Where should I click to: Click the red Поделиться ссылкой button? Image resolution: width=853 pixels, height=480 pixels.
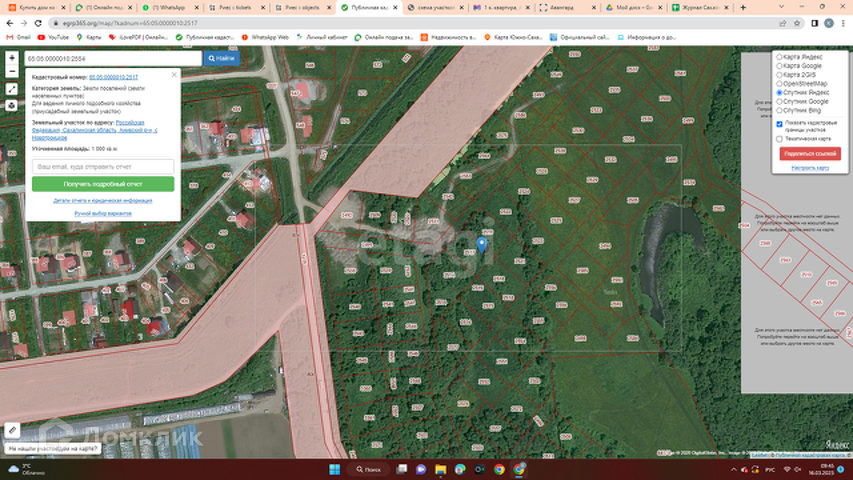click(809, 153)
